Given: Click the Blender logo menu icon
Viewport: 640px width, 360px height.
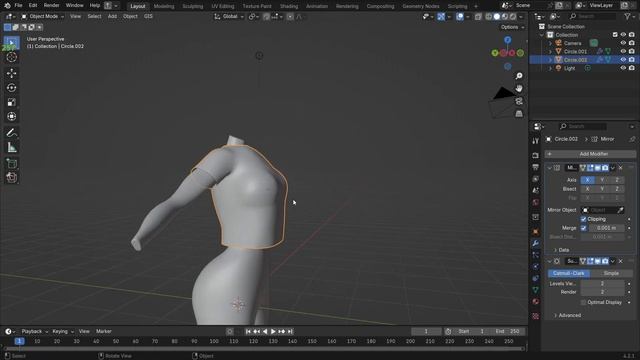Looking at the screenshot, I should [7, 6].
